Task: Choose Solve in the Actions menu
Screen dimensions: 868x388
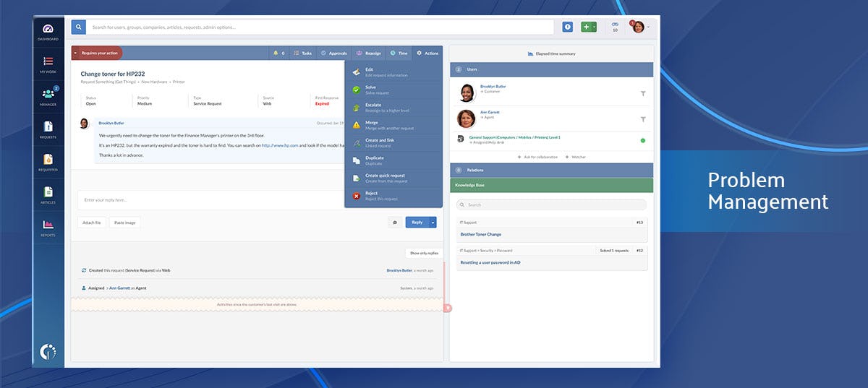Action: pos(393,90)
